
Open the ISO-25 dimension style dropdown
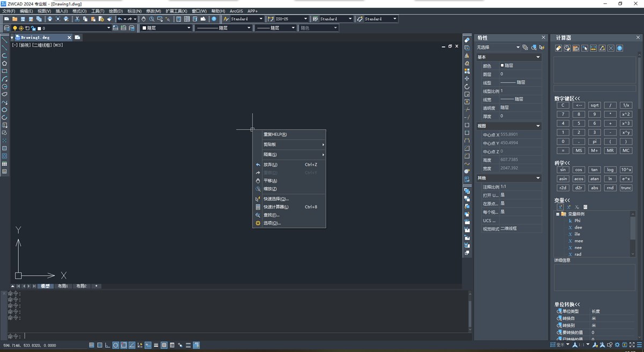click(306, 19)
